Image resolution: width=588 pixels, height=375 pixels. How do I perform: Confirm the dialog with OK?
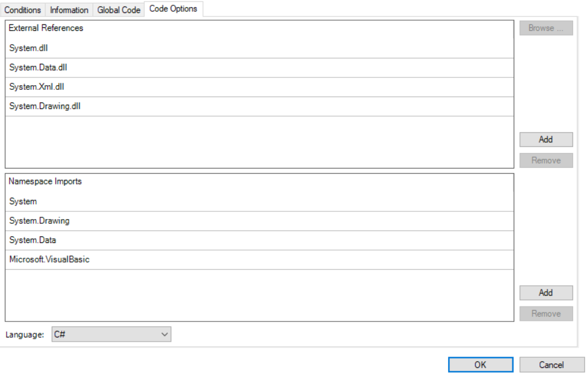[480, 365]
